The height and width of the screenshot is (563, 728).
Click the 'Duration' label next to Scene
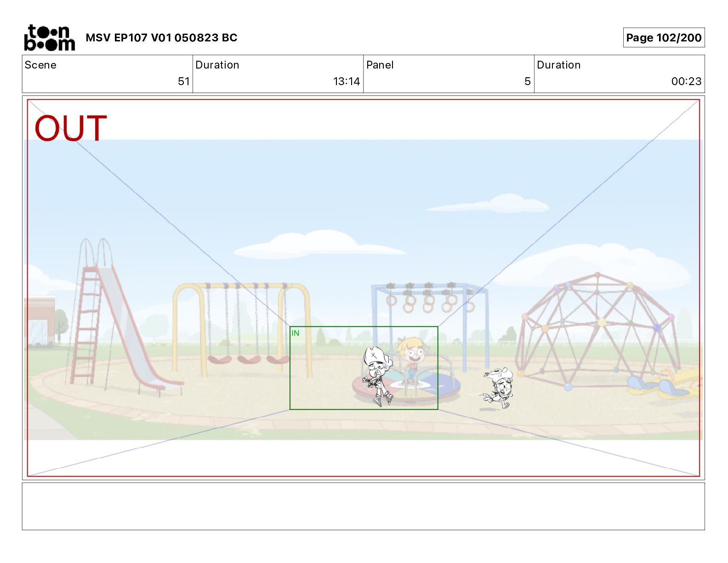(x=217, y=65)
